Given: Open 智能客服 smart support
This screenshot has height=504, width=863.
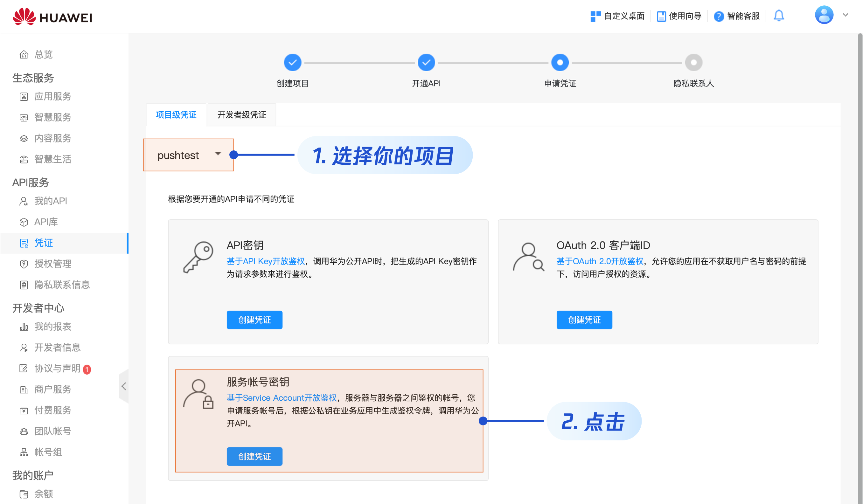Looking at the screenshot, I should tap(736, 16).
